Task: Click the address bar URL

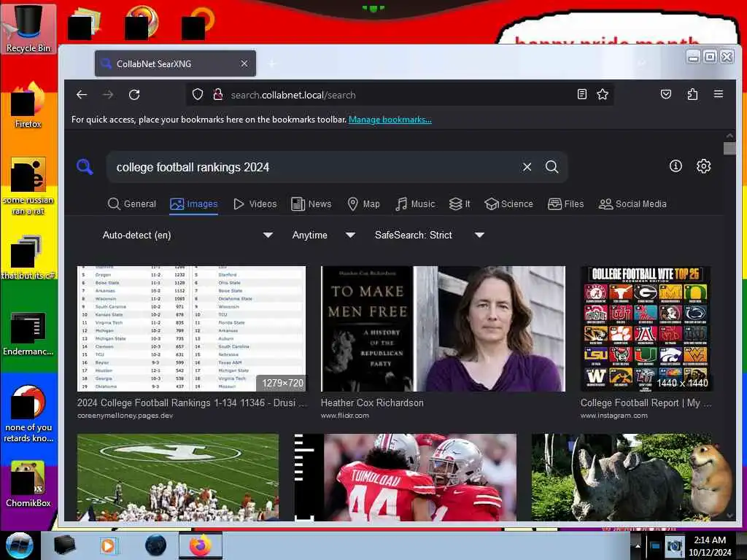Action: coord(293,95)
